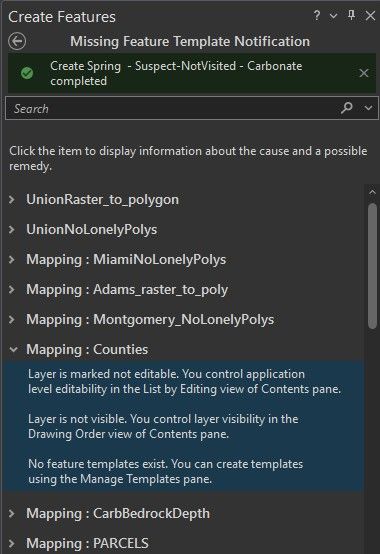Open the search options dropdown arrow
The image size is (380, 554).
pyautogui.click(x=368, y=108)
